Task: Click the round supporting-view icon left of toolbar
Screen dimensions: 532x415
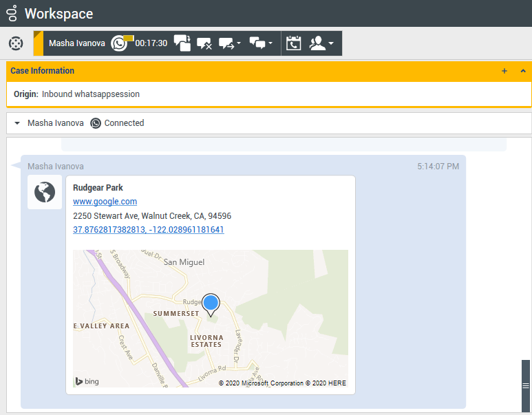Action: click(x=16, y=43)
